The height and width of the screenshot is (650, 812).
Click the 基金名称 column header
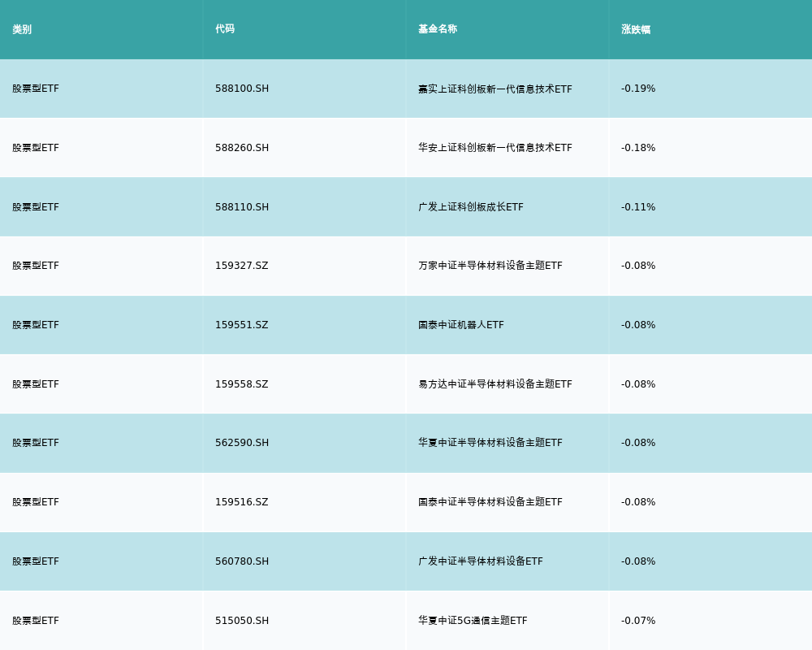438,29
